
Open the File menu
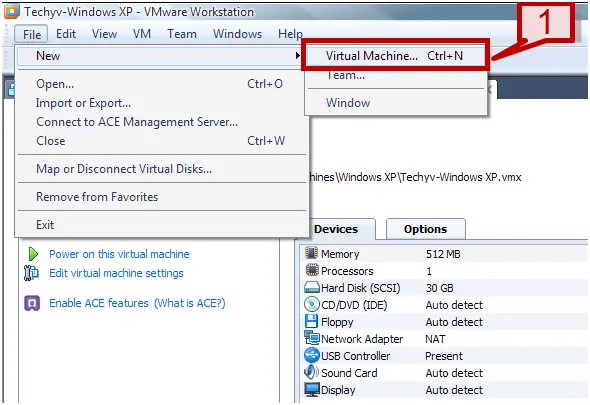[x=32, y=34]
